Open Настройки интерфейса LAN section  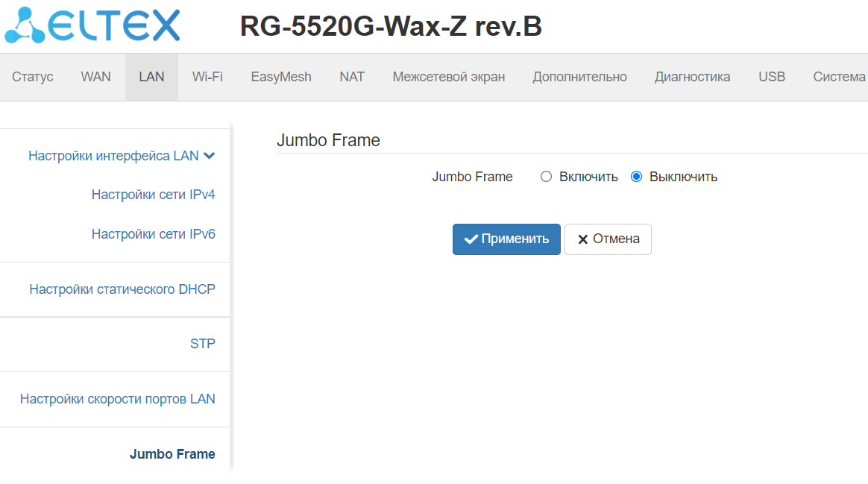(113, 156)
